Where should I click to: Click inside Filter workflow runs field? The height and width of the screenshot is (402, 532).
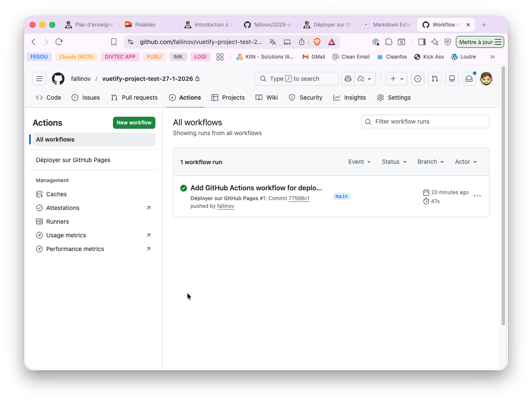click(x=425, y=121)
